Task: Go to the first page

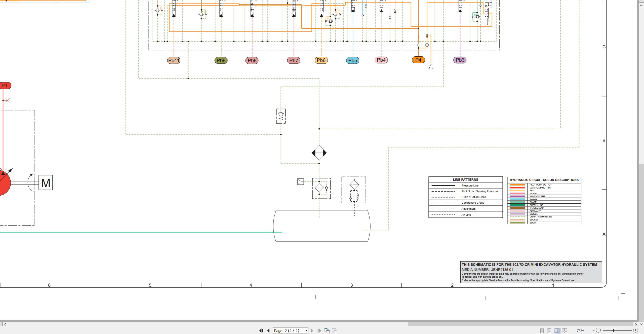Action: pyautogui.click(x=261, y=330)
